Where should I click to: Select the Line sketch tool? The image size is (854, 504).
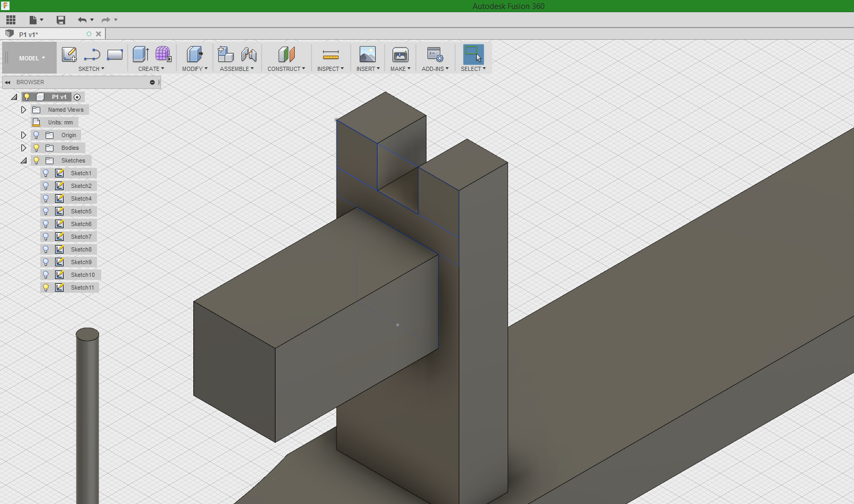tap(92, 55)
